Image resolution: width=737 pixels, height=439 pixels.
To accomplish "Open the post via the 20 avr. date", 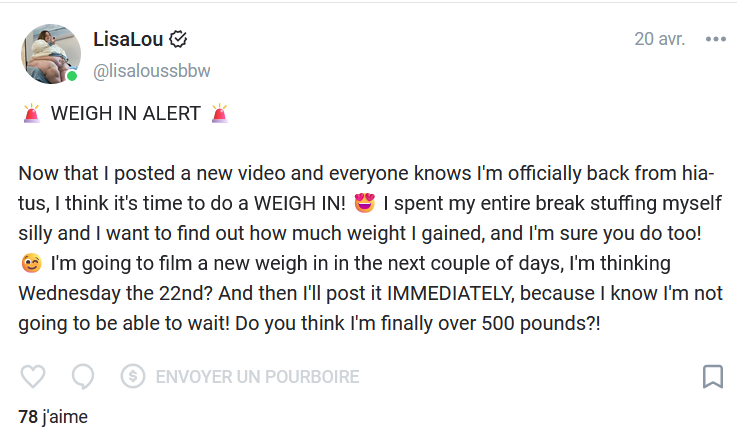I will tap(659, 40).
